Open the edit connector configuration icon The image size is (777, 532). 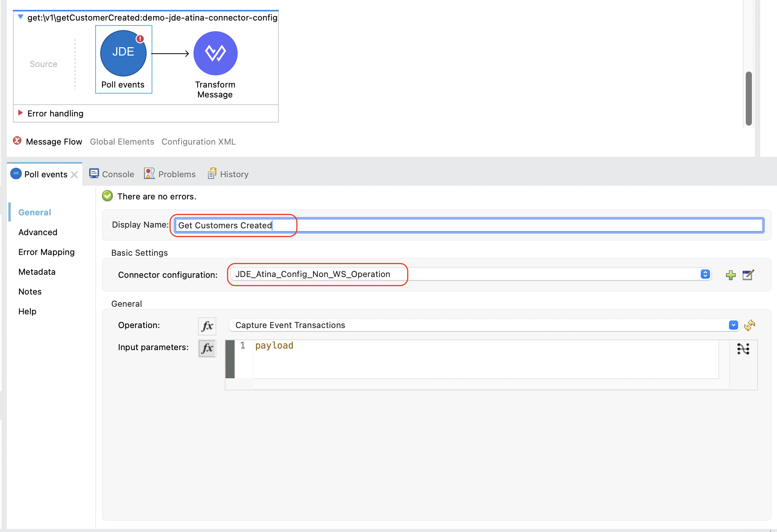pyautogui.click(x=748, y=275)
